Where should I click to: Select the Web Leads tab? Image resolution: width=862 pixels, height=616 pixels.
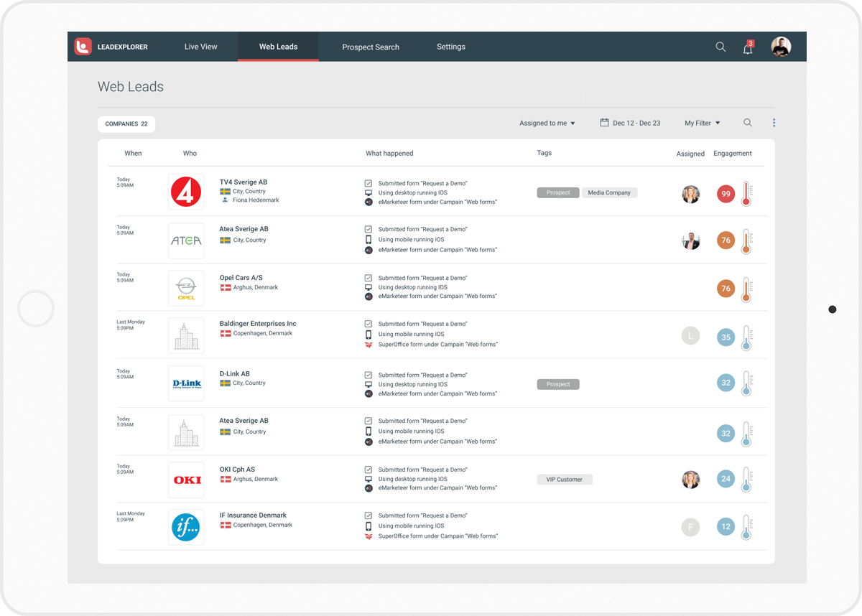[278, 47]
